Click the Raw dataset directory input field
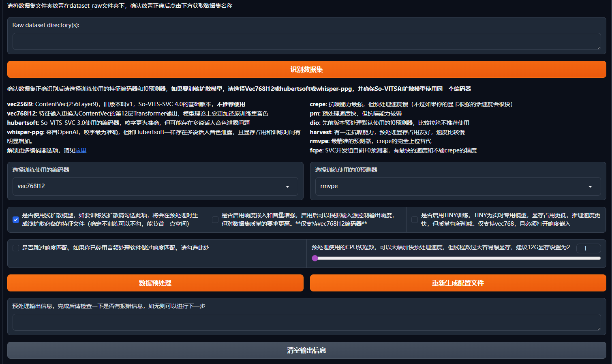 click(x=306, y=41)
